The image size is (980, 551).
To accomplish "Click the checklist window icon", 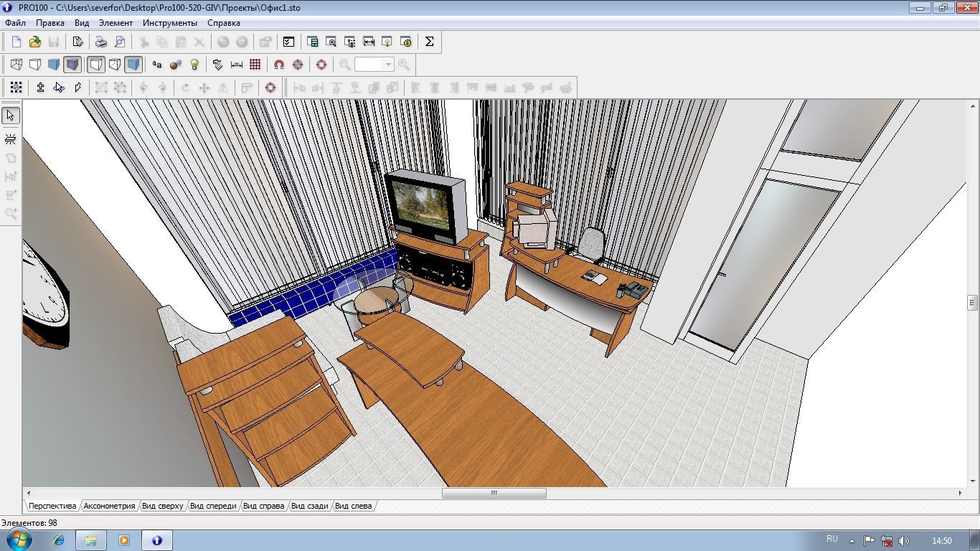I will click(x=288, y=42).
